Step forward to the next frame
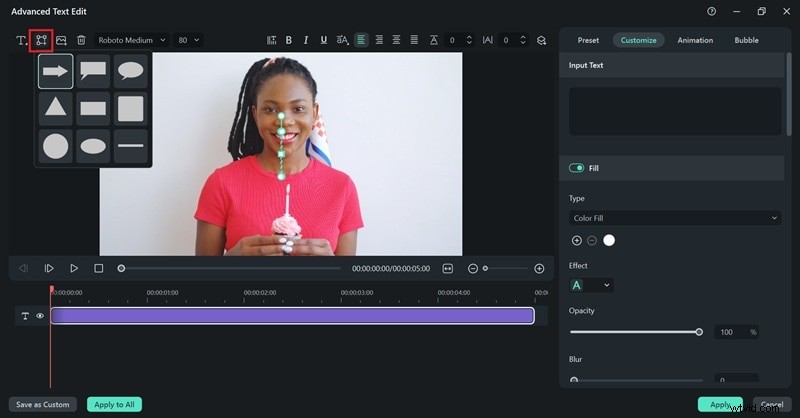The height and width of the screenshot is (418, 800). [49, 268]
